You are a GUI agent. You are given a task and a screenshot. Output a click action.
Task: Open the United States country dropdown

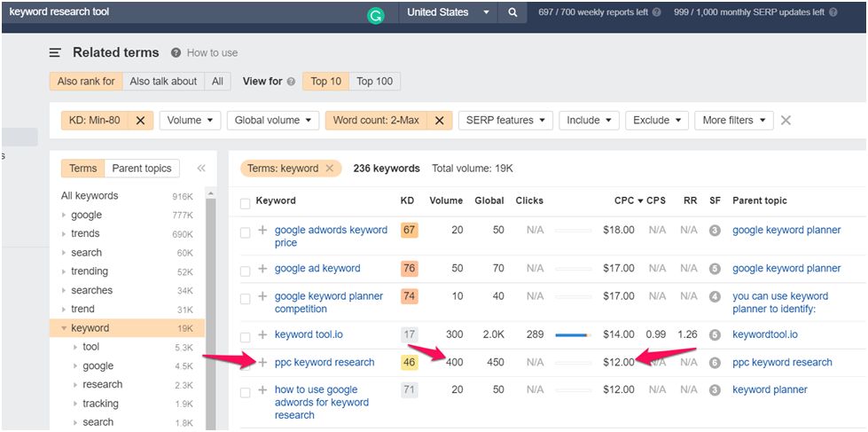448,12
